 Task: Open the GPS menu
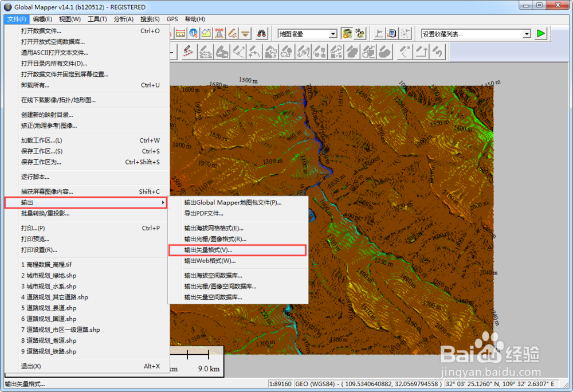click(x=172, y=19)
